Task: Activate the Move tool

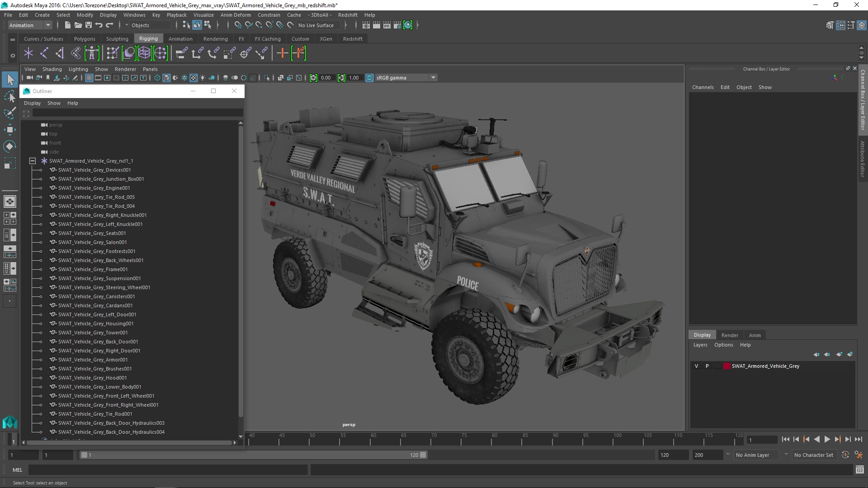Action: click(9, 130)
